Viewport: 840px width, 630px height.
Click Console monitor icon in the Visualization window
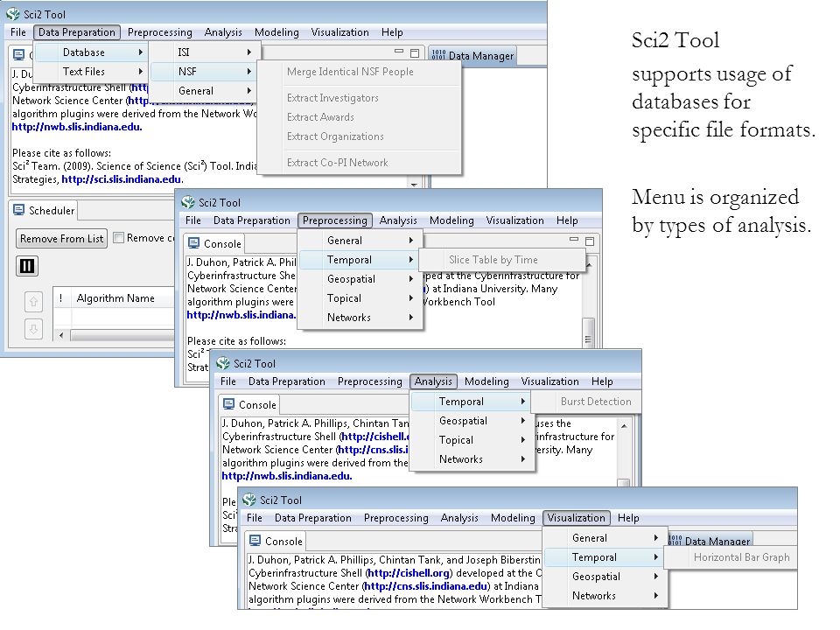pos(255,541)
